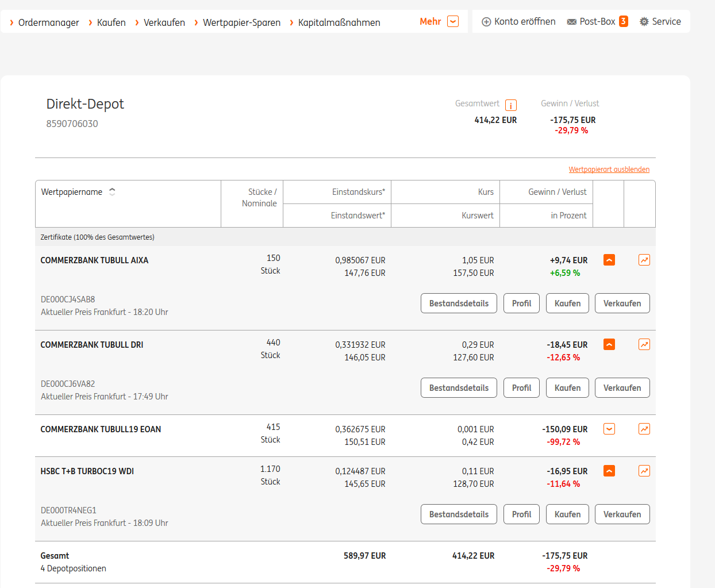Click the Gesamtwert info icon
715x588 pixels.
[x=510, y=105]
